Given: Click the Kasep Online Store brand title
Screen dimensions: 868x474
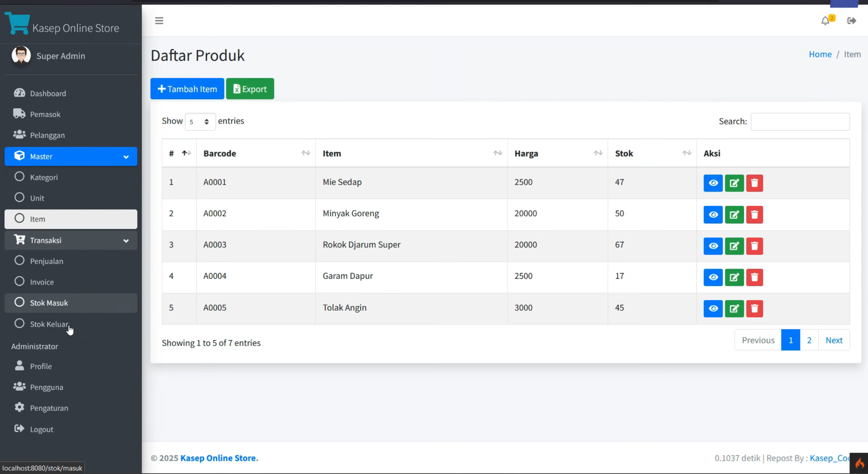Looking at the screenshot, I should [x=76, y=28].
